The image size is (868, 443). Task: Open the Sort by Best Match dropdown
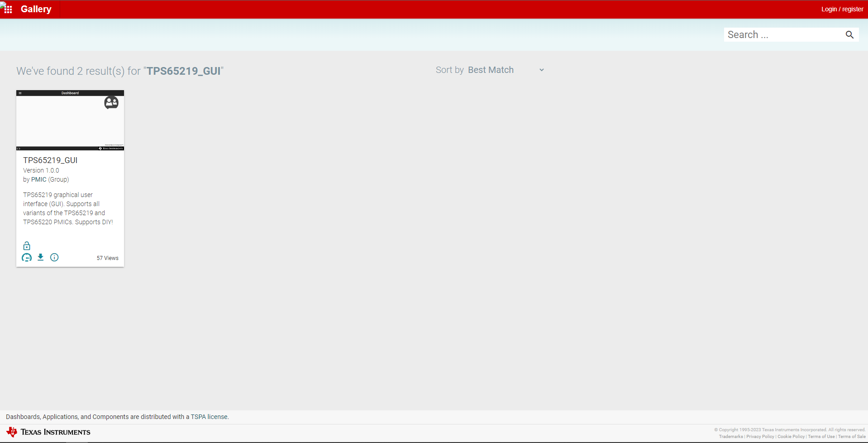[491, 70]
